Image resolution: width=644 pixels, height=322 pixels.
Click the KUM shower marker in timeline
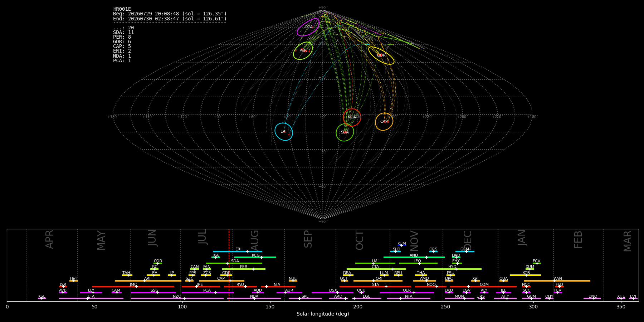(402, 245)
